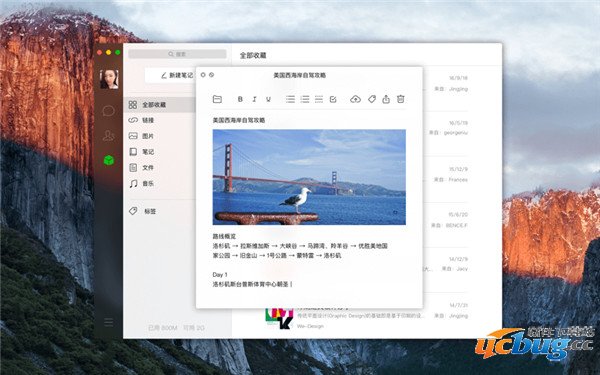Viewport: 600px width, 375px height.
Task: Click the note heading 美国西海岸自驾攻略 in body
Action: coord(239,120)
